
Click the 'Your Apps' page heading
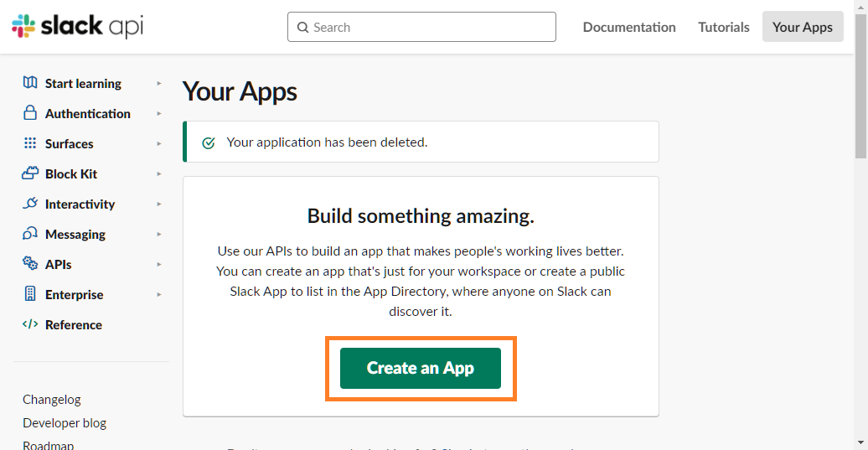tap(240, 92)
